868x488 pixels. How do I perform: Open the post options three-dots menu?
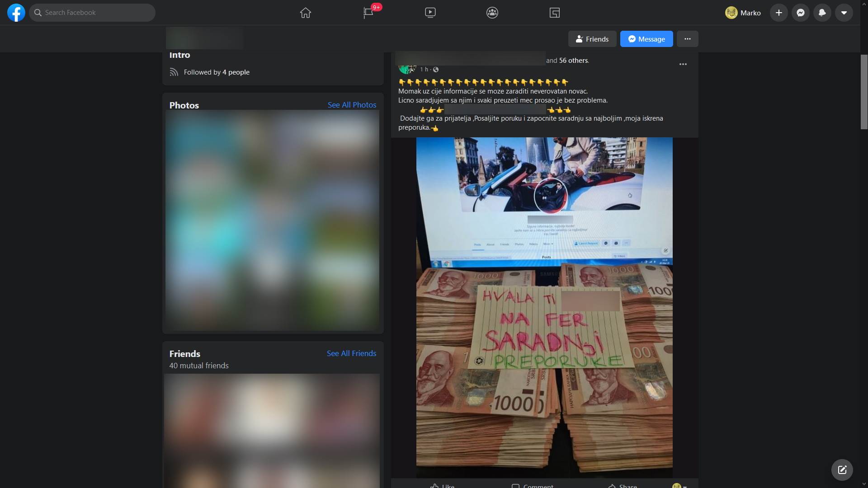pyautogui.click(x=683, y=64)
